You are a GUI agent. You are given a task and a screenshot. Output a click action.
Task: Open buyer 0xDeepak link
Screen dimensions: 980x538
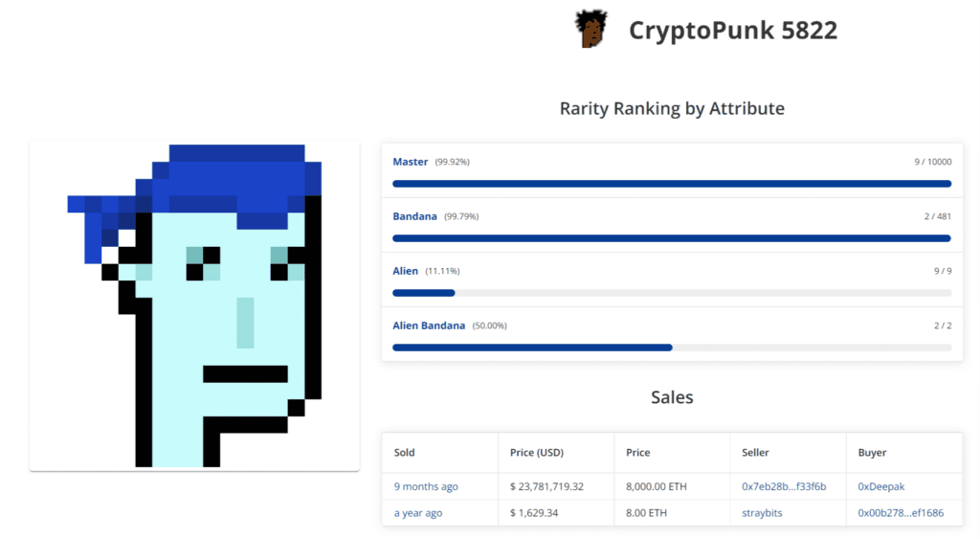coord(881,486)
